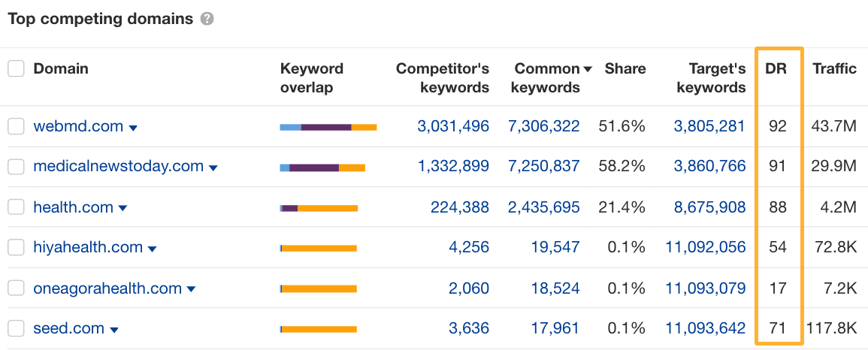Screen dimensions: 868x350
Task: Click the webmd.com keyword overlap bar
Action: click(x=328, y=128)
